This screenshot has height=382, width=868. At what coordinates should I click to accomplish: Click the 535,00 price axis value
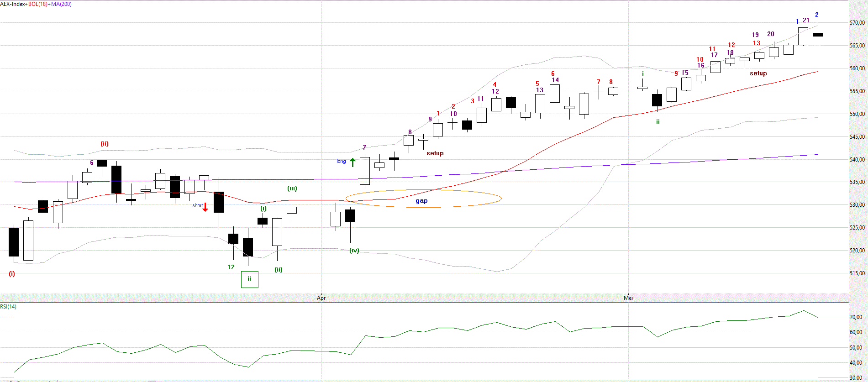coord(857,182)
